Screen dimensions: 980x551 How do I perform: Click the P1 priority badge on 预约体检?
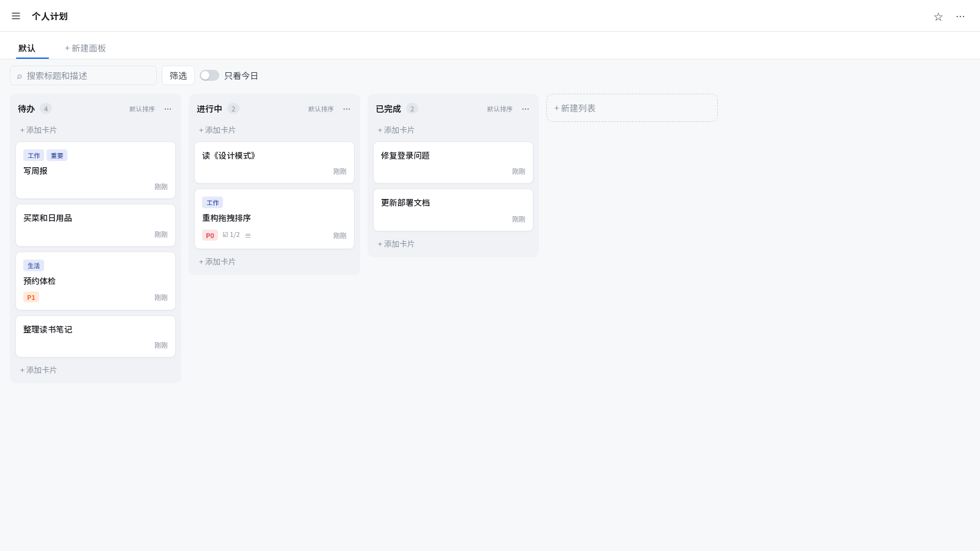tap(31, 298)
